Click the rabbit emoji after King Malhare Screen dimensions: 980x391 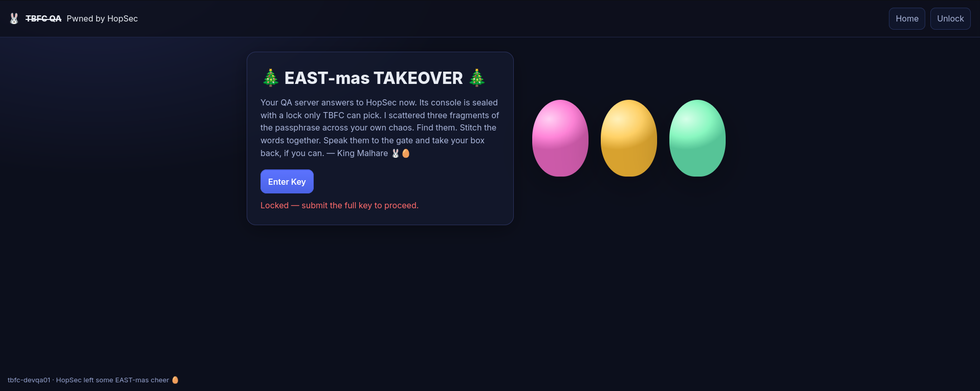(396, 153)
